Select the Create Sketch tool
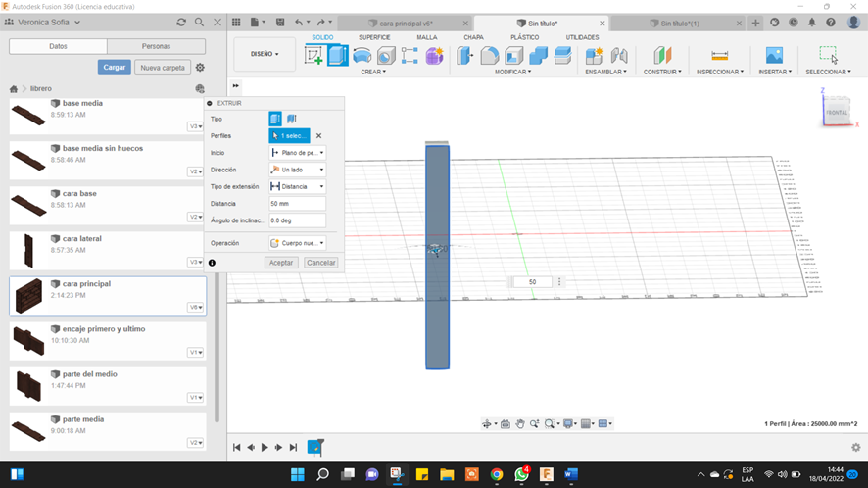The image size is (868, 488). click(x=313, y=56)
